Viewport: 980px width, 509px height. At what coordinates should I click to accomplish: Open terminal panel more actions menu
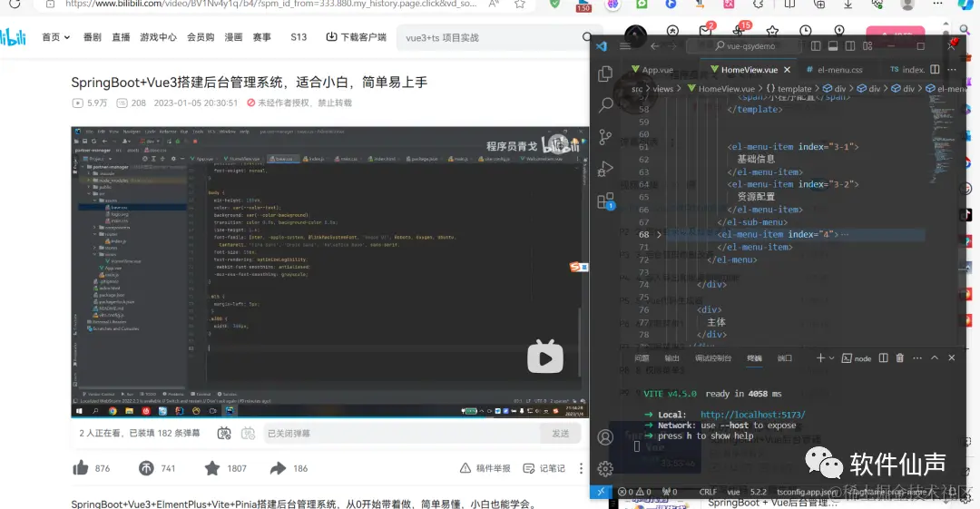pos(916,357)
